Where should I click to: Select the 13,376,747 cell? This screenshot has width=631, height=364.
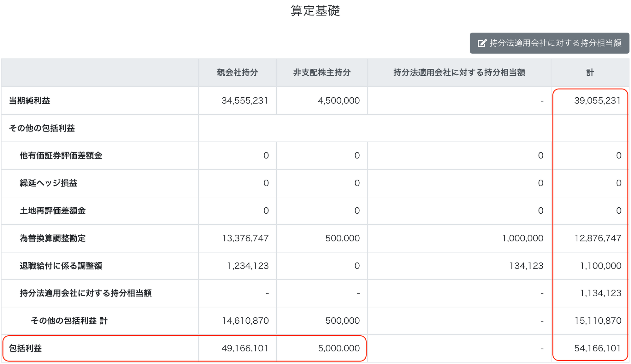[245, 238]
